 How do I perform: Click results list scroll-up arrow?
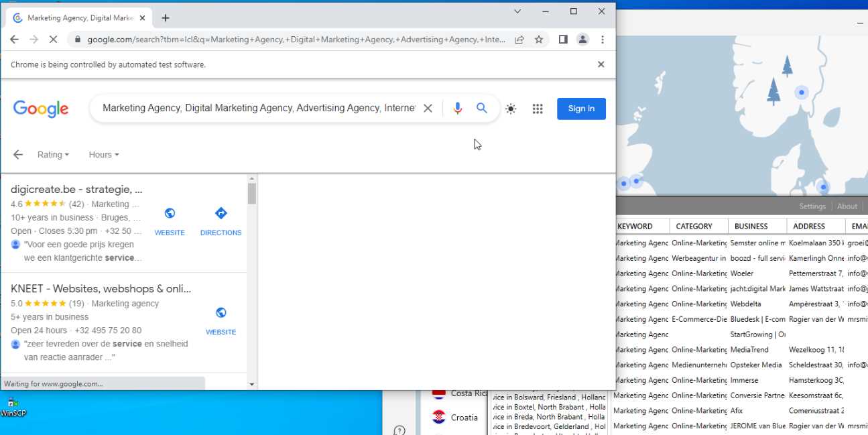click(252, 178)
